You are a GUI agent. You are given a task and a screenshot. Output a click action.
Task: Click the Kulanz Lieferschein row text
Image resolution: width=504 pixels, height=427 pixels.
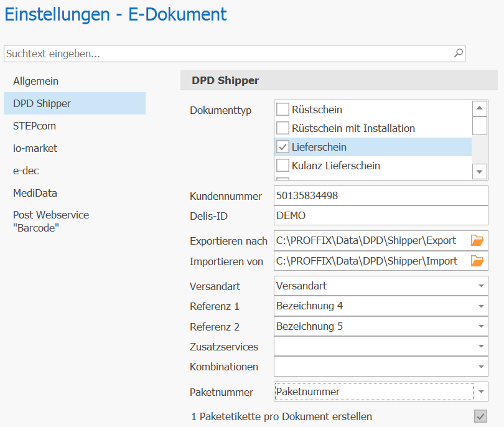tap(336, 166)
